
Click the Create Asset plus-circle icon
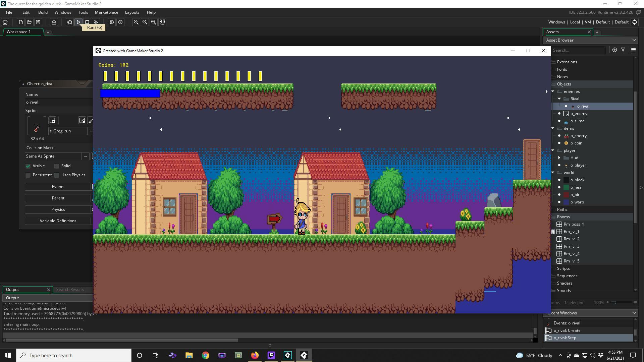[x=614, y=50]
